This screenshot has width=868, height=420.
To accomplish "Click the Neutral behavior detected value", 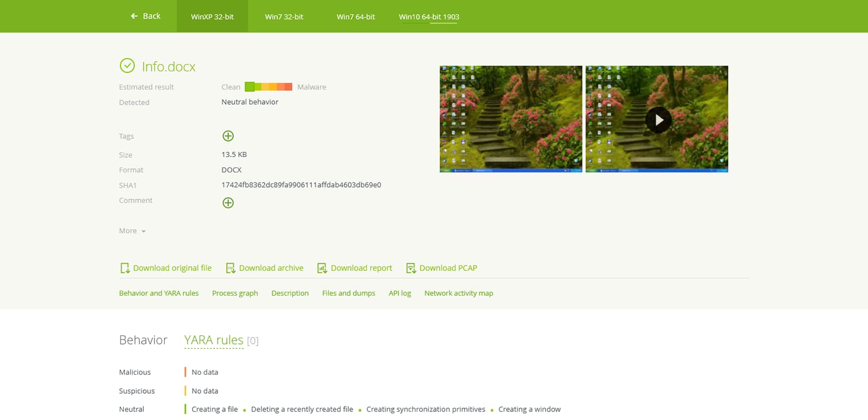I will 250,102.
